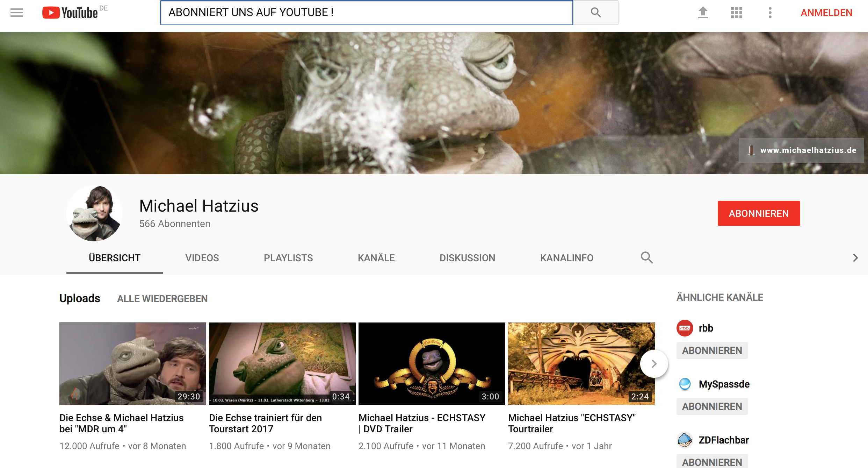Click ANMELDEN to sign in
The height and width of the screenshot is (468, 868).
click(x=826, y=13)
